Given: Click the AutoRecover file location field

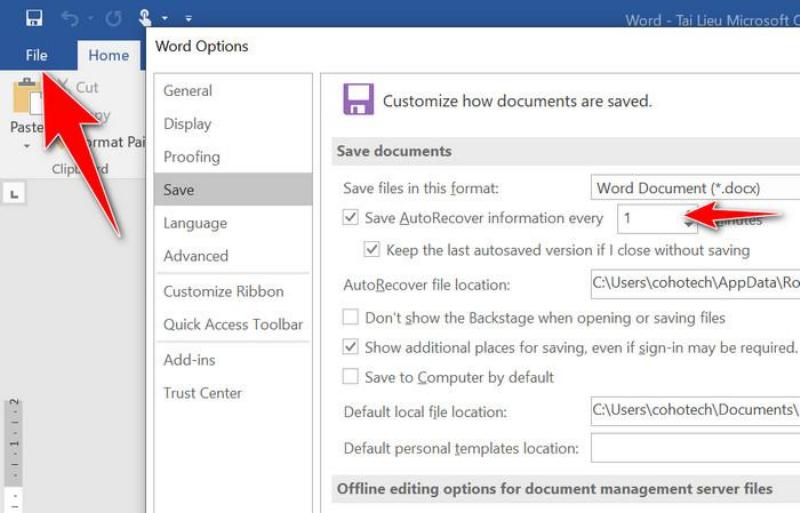Looking at the screenshot, I should pyautogui.click(x=695, y=283).
